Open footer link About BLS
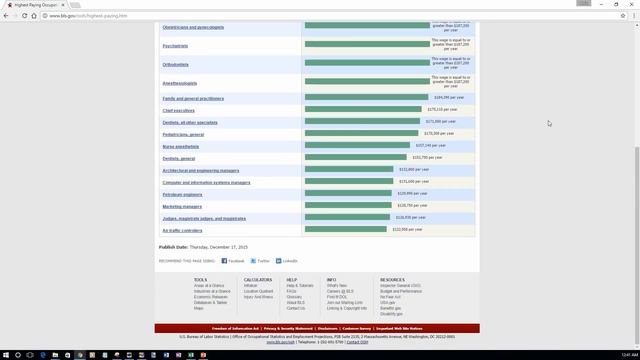The height and width of the screenshot is (360, 640). click(296, 303)
